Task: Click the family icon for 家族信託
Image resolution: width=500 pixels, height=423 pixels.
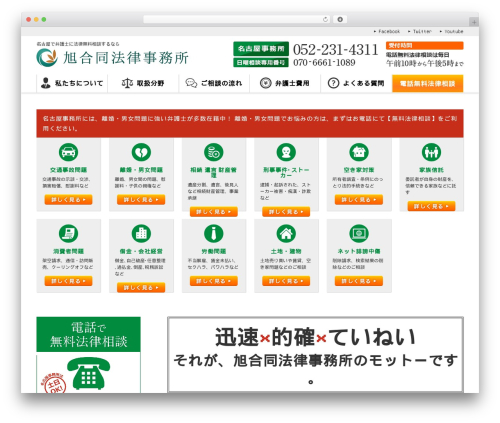Action: click(x=431, y=152)
